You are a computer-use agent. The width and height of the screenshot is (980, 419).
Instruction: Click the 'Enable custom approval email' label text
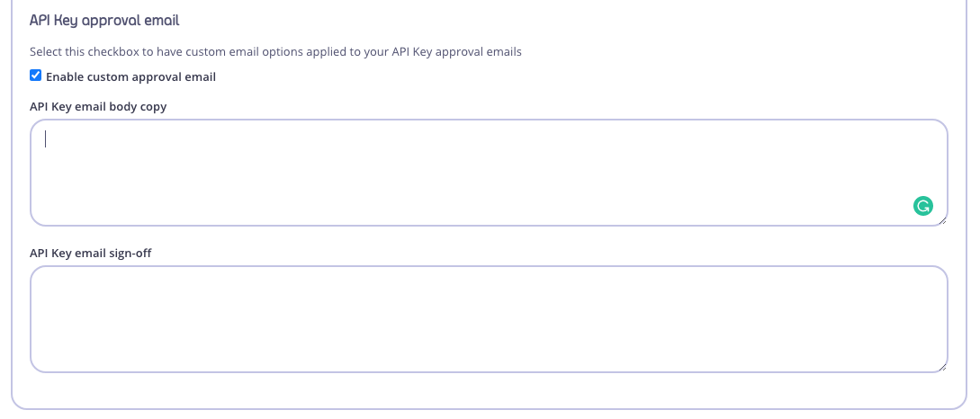(x=130, y=77)
